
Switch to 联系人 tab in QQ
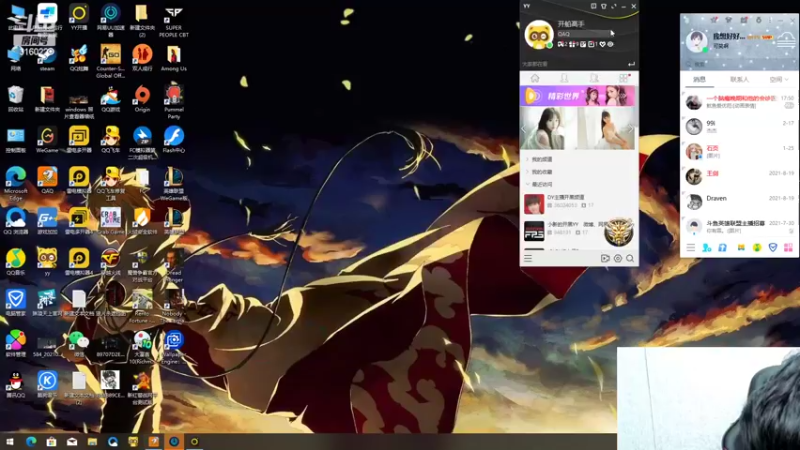[739, 80]
